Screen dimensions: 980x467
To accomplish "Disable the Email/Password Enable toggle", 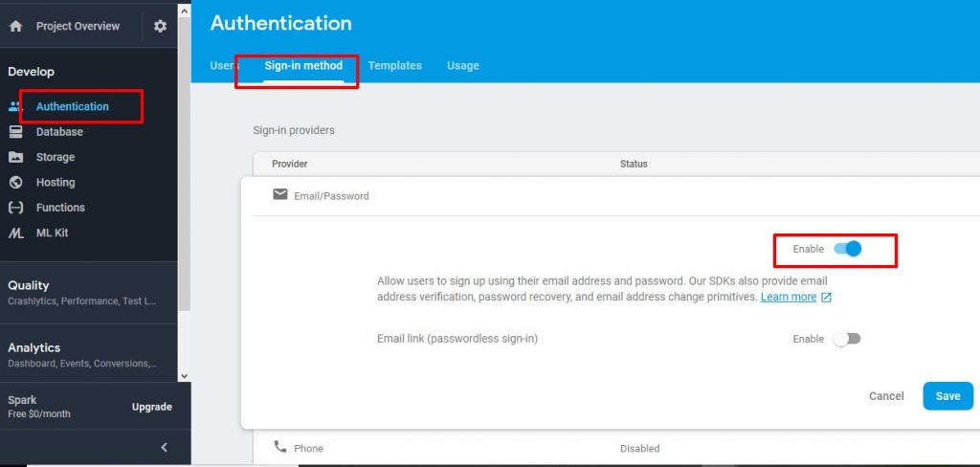I will 848,249.
